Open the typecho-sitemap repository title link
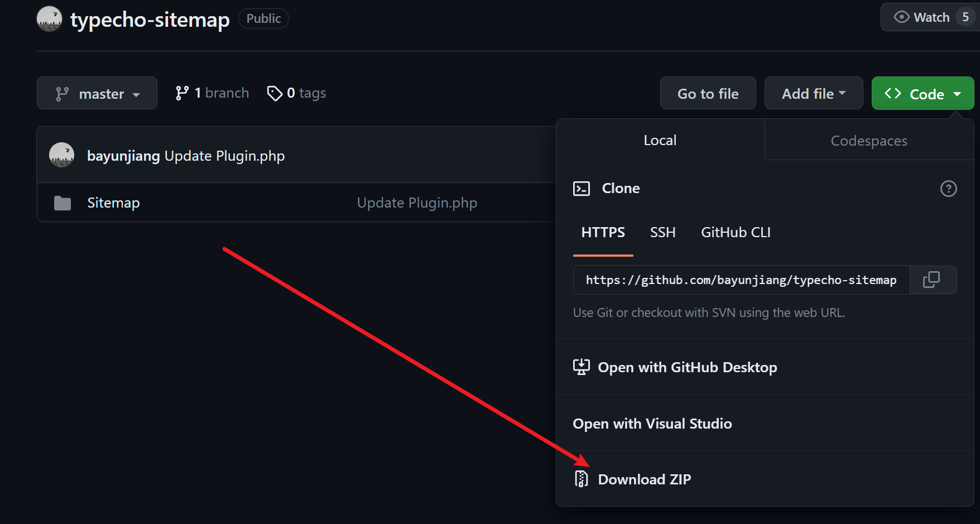Image resolution: width=980 pixels, height=524 pixels. tap(150, 20)
